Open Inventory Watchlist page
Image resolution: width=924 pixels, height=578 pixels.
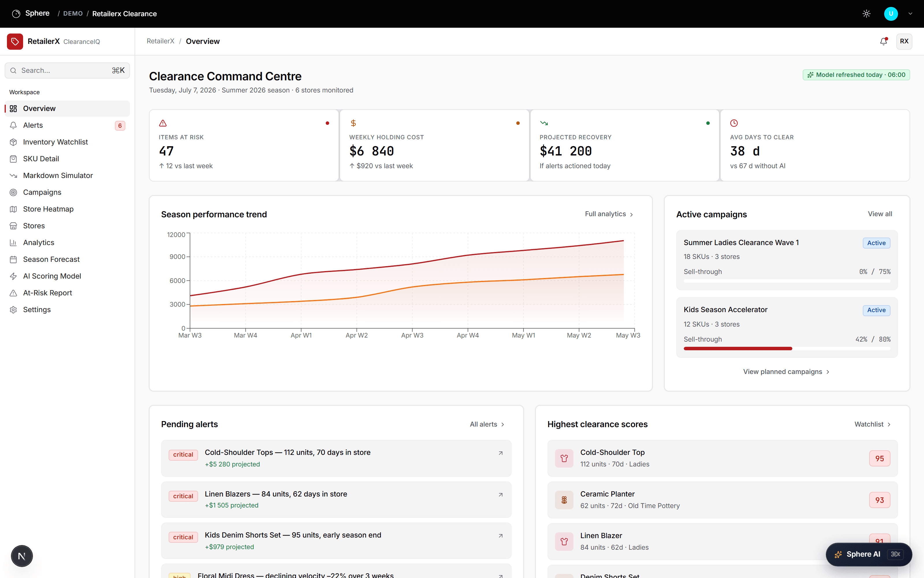(x=67, y=142)
